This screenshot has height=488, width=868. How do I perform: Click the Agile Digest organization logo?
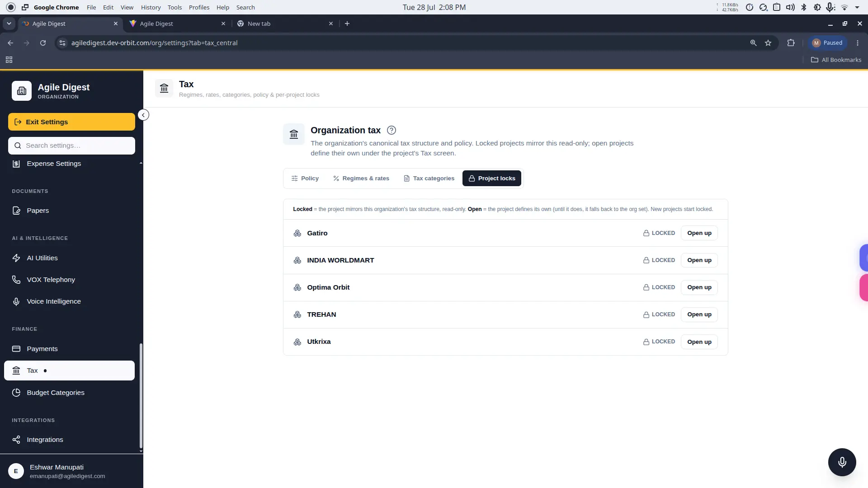tap(22, 91)
